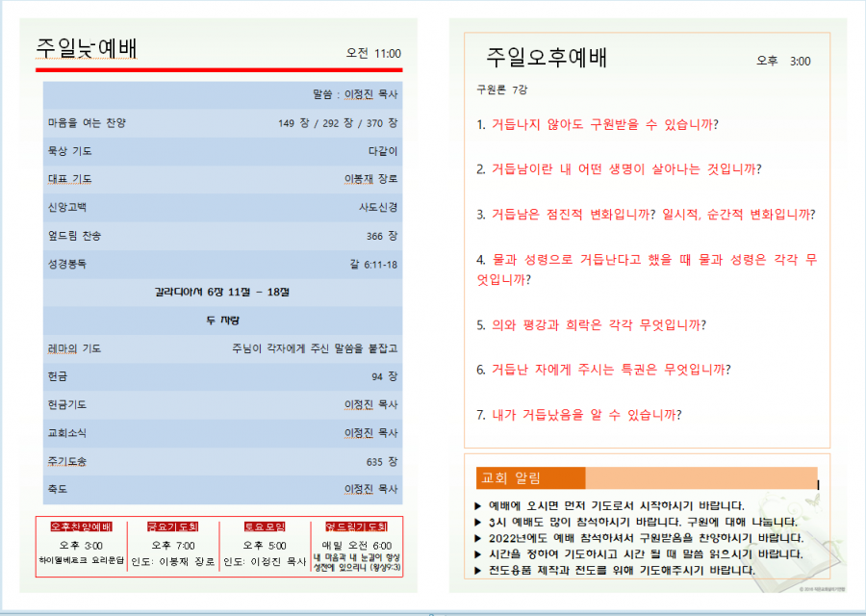Click '인도: 이정진 목사' text
866x616 pixels.
265,561
